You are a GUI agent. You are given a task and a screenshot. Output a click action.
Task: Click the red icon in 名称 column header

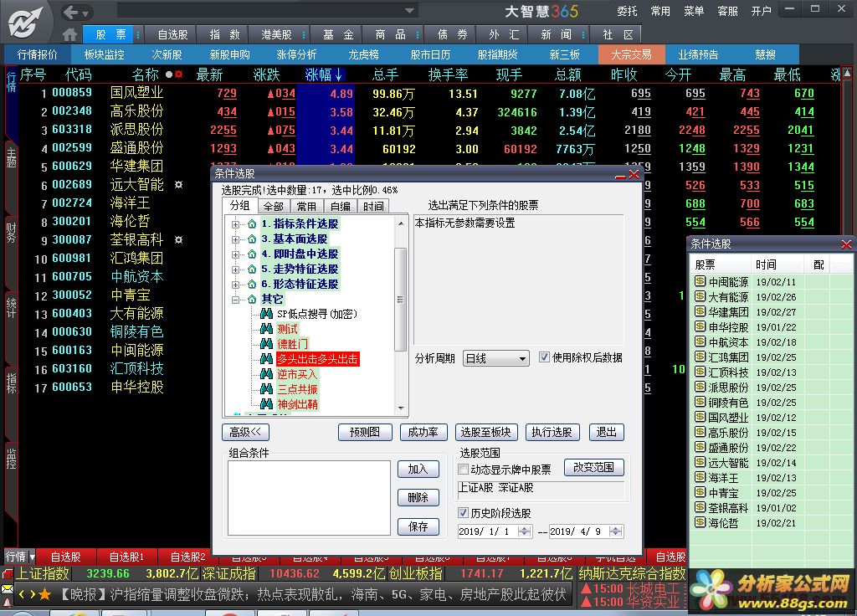179,74
